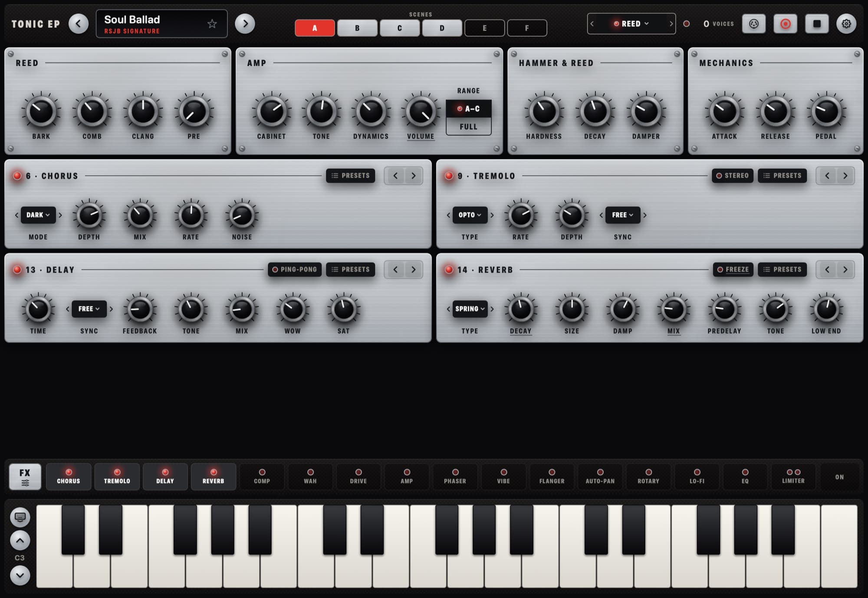Switch to scene D

point(442,28)
